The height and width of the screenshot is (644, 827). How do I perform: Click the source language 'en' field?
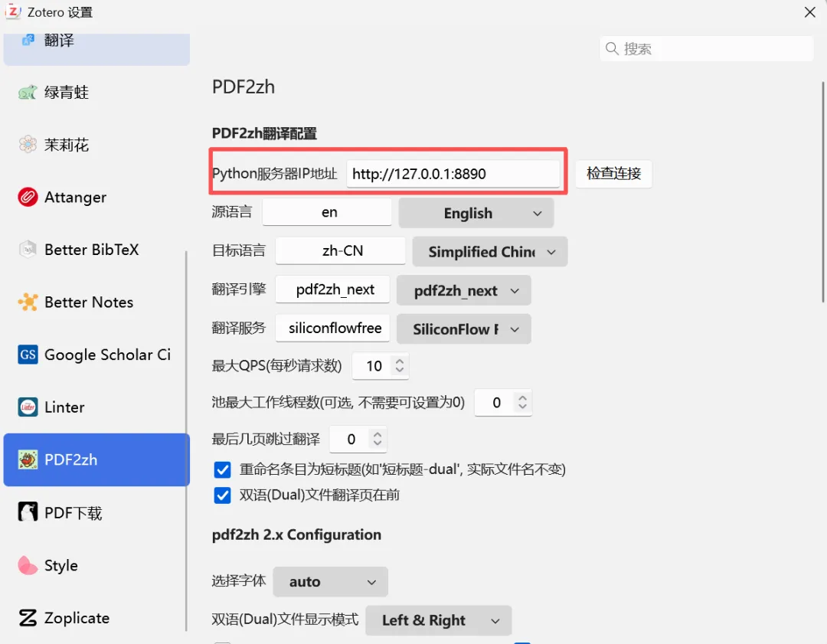[x=327, y=212]
